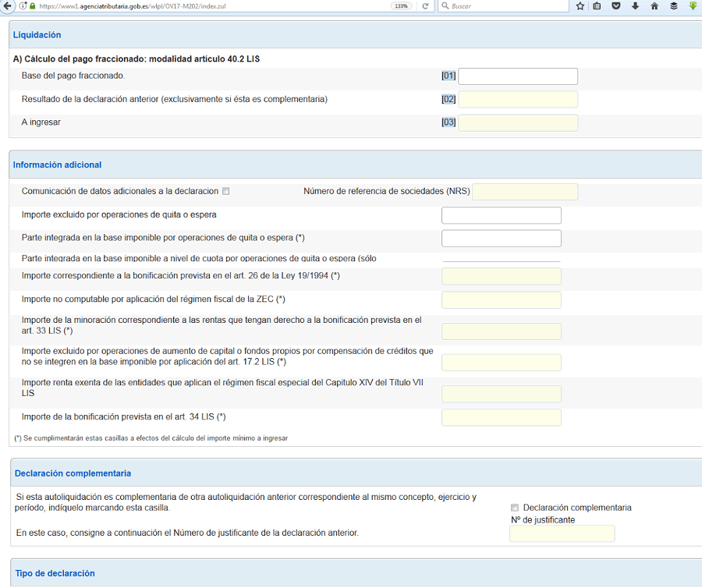Click the stacked layers toolbar icon
This screenshot has height=588, width=702.
point(674,5)
